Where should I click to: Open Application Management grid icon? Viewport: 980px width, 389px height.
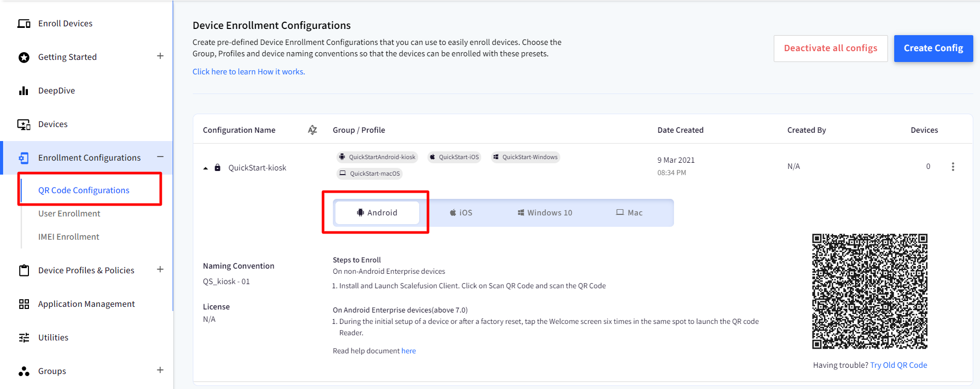24,304
